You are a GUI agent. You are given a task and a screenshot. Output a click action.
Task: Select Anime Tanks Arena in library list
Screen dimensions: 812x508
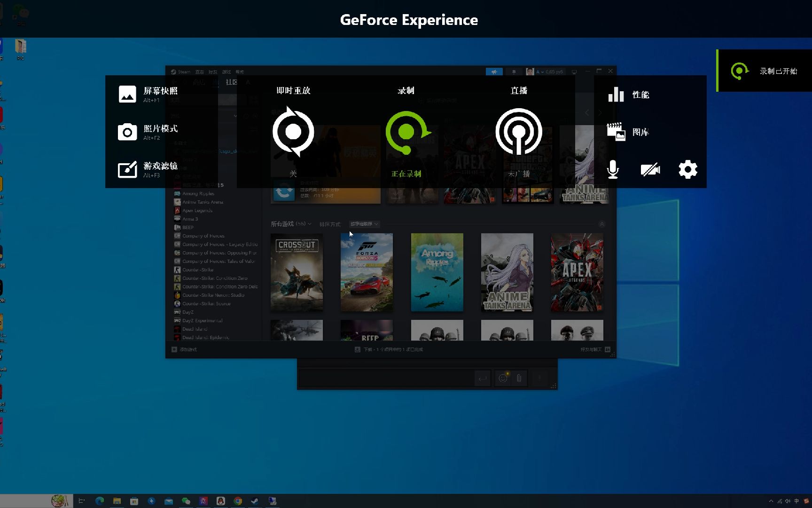point(203,202)
